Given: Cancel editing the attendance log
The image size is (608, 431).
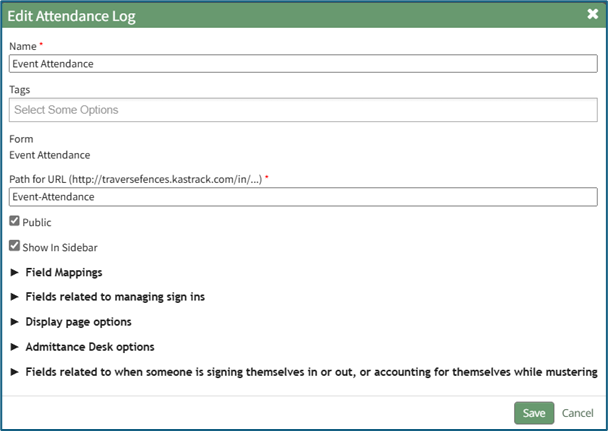Looking at the screenshot, I should pos(577,413).
